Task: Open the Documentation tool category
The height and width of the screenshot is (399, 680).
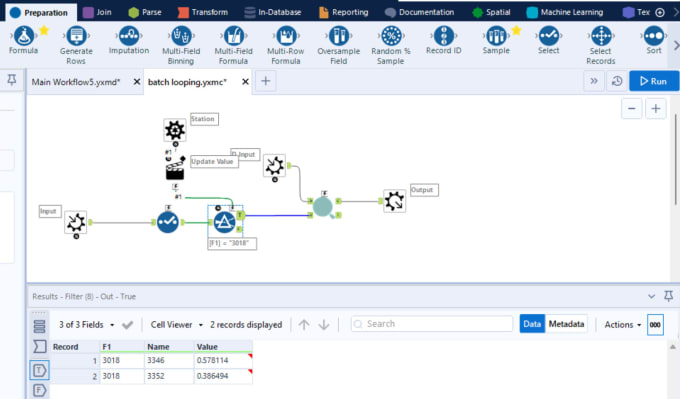Action: pyautogui.click(x=420, y=12)
